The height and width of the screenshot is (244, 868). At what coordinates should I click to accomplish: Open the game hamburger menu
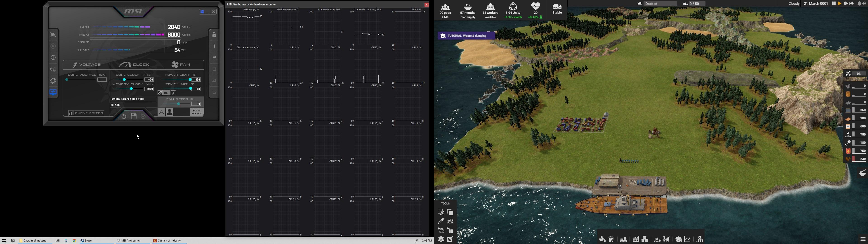(863, 239)
